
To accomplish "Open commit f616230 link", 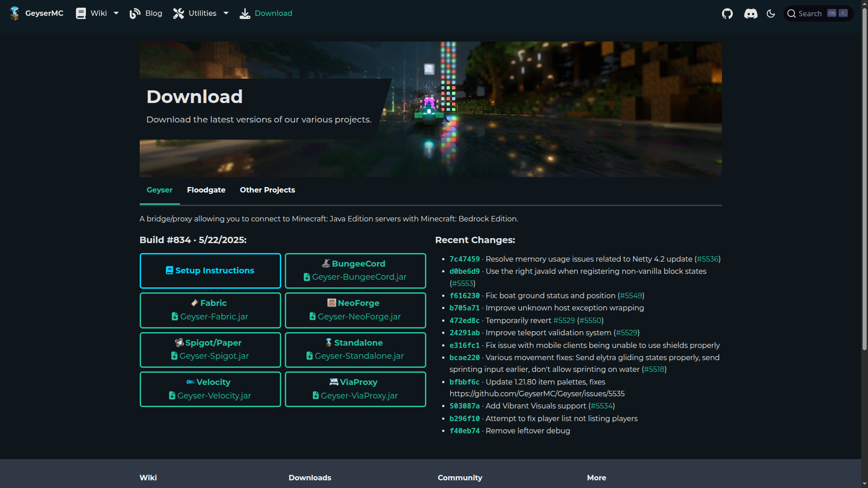I will 464,296.
